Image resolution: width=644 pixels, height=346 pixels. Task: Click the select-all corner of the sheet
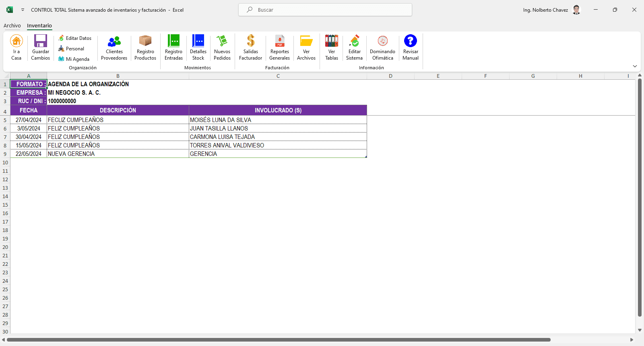pyautogui.click(x=5, y=76)
